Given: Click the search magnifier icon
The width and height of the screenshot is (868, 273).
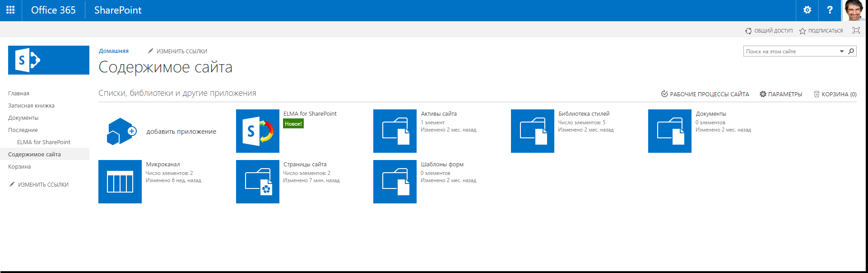Looking at the screenshot, I should click(x=851, y=51).
